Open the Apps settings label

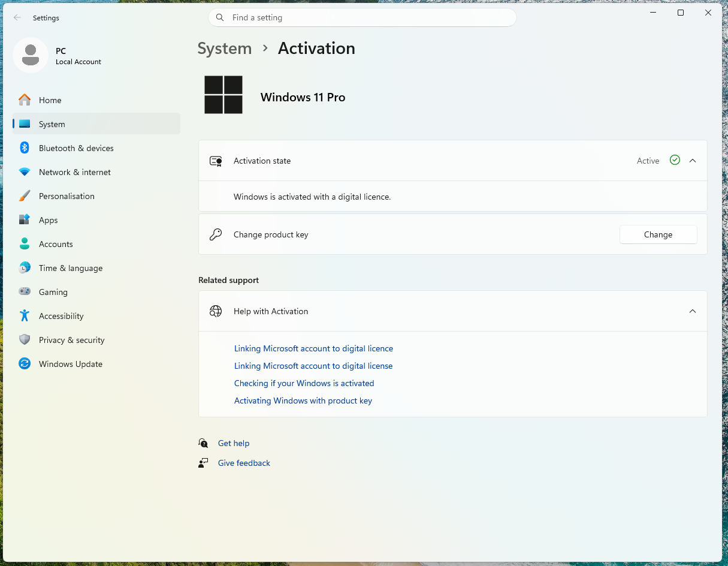[49, 220]
